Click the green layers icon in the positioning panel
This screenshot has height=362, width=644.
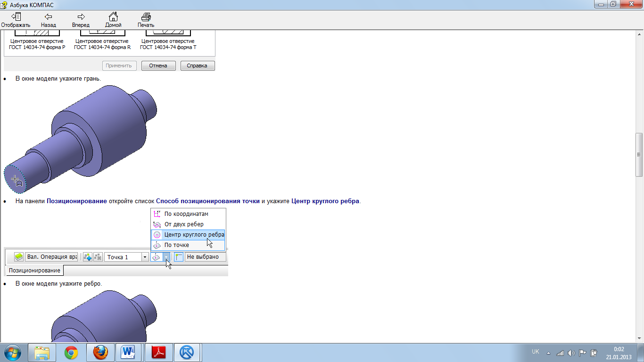pos(18,257)
